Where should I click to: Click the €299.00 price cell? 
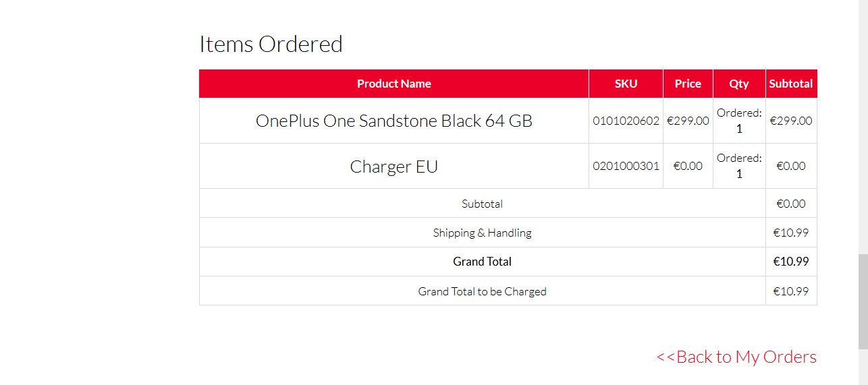coord(688,121)
